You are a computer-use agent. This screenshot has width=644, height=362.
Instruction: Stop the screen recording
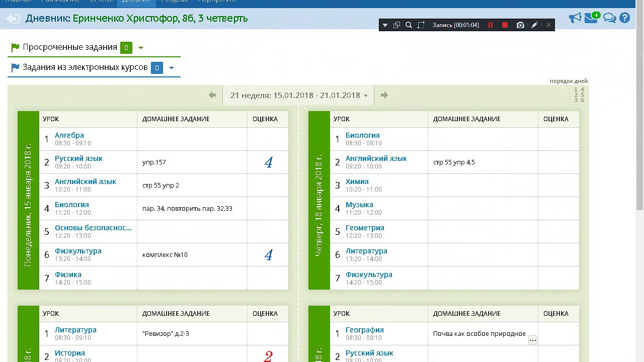click(505, 25)
